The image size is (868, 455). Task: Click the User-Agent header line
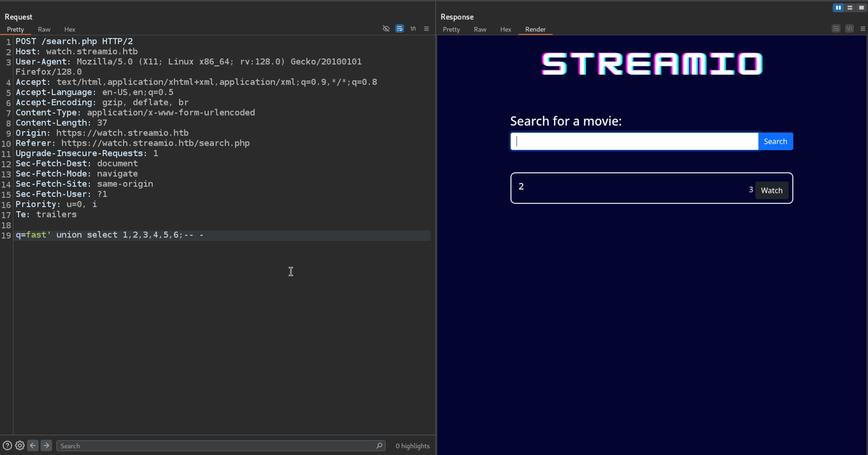click(189, 67)
